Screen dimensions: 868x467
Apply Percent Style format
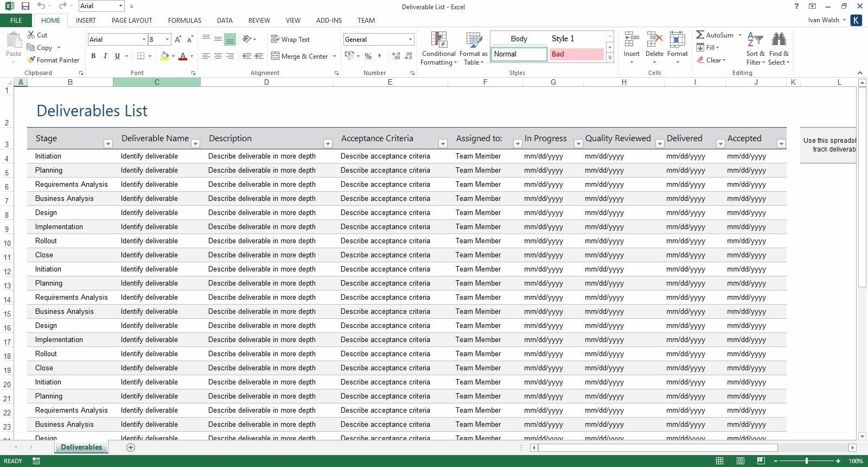368,56
